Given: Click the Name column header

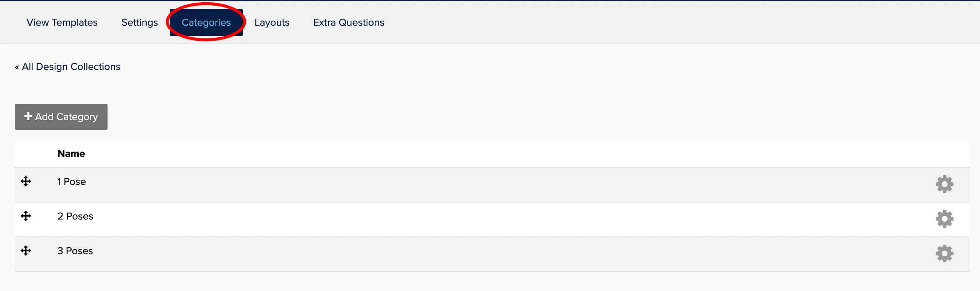Looking at the screenshot, I should [x=71, y=154].
